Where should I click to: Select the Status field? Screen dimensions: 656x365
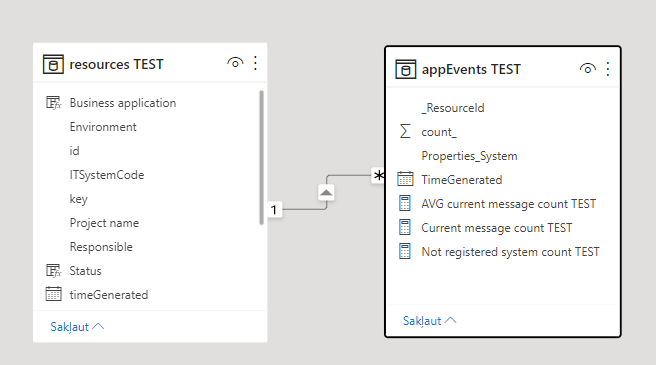[85, 271]
